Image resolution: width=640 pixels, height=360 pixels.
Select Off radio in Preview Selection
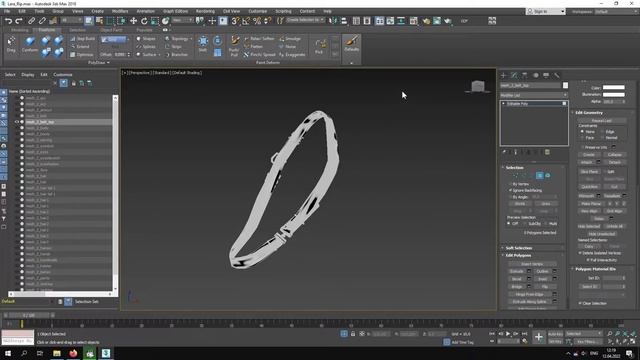(509, 224)
